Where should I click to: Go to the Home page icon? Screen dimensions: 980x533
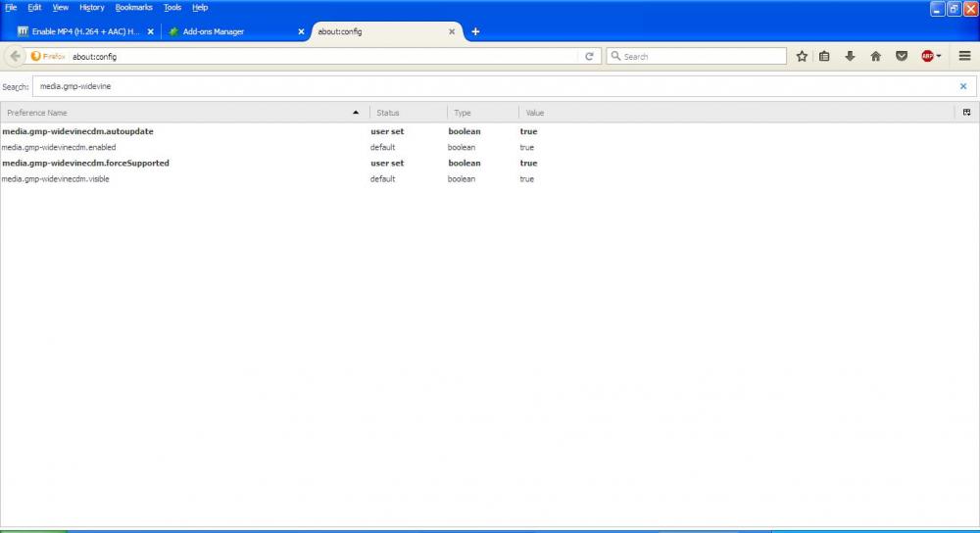(875, 56)
